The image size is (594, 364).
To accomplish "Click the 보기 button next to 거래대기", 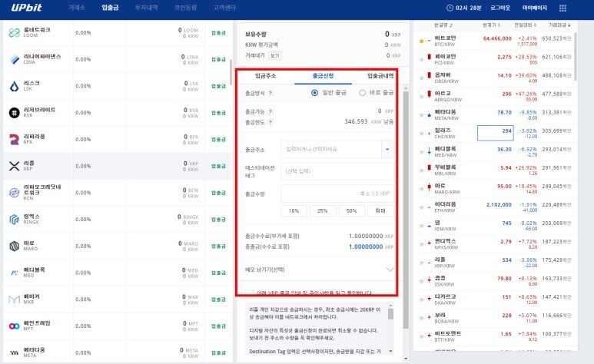I will point(274,56).
